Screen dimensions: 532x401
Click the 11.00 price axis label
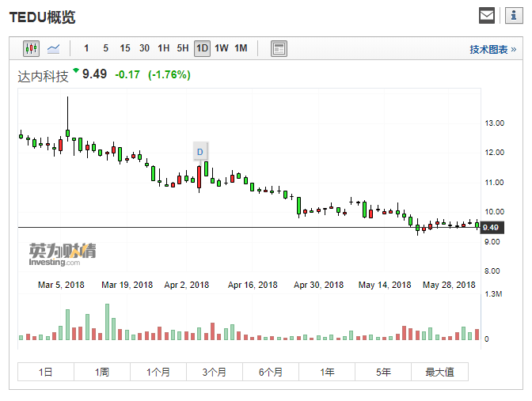point(494,183)
